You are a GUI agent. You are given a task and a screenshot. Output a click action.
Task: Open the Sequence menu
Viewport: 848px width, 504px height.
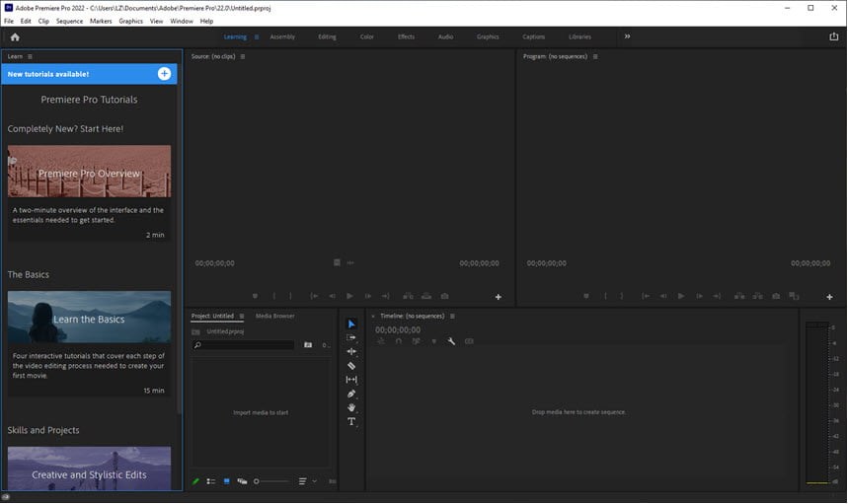click(69, 21)
